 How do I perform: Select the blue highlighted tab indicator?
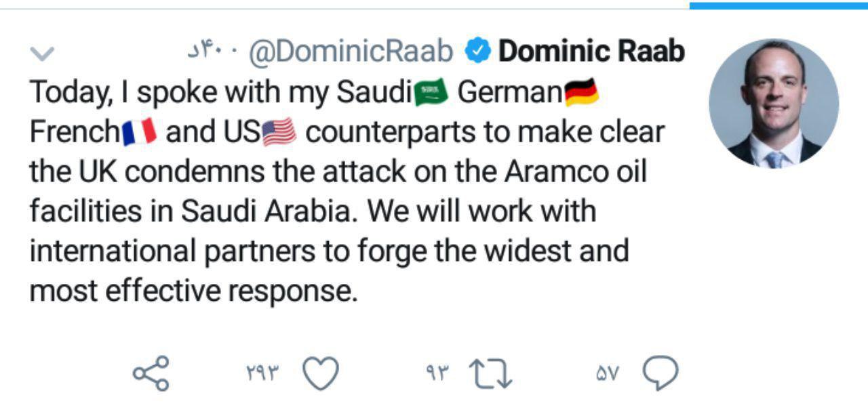[x=778, y=5]
